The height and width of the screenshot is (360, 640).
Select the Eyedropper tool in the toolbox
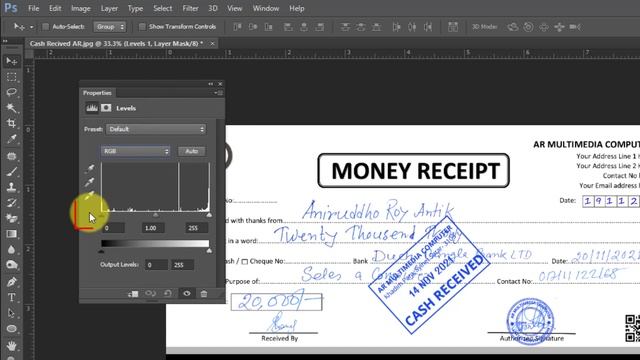point(11,139)
